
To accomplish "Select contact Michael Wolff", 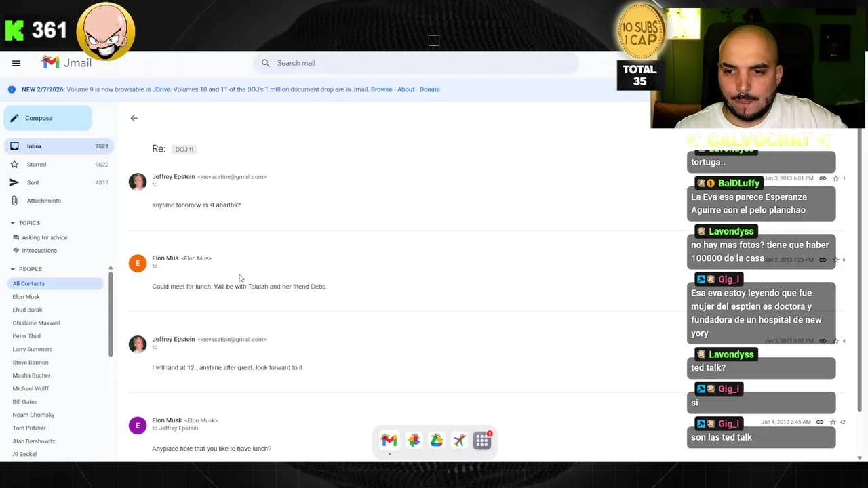I will 31,388.
